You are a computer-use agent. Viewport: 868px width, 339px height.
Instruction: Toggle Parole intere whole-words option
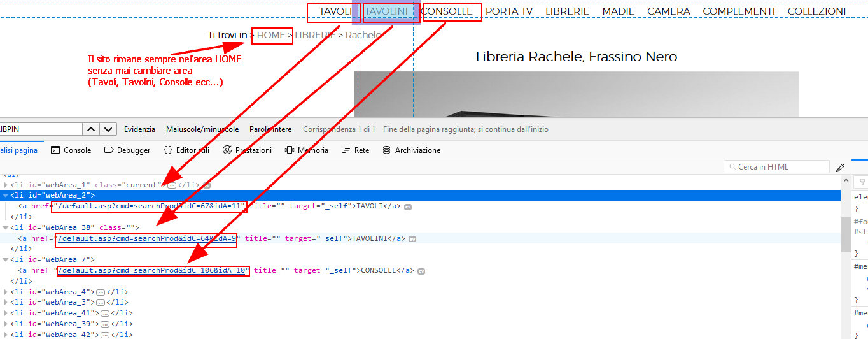[x=270, y=129]
